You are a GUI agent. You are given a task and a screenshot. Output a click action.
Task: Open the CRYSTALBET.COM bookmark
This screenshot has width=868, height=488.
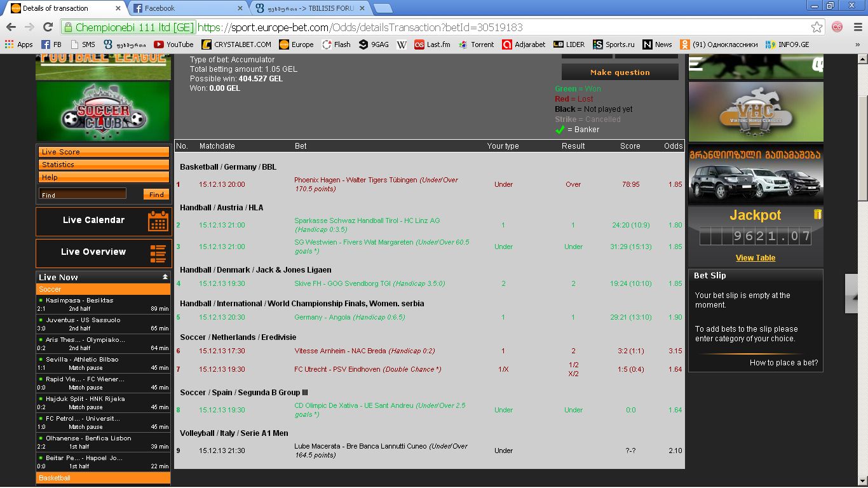tap(236, 44)
